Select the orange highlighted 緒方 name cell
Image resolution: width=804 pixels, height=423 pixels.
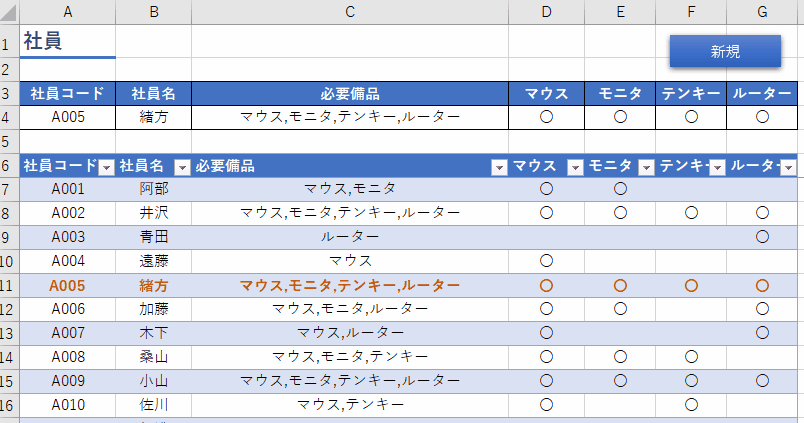[x=153, y=286]
